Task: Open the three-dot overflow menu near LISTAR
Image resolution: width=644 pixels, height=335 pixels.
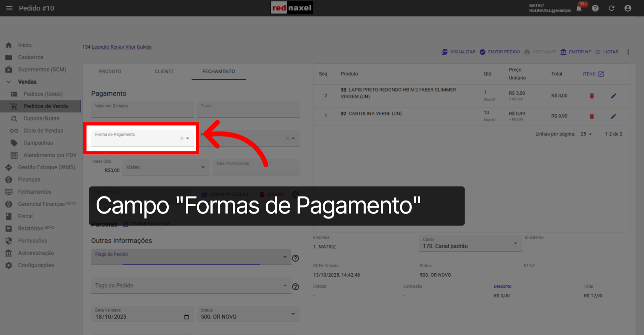Action: coord(629,52)
